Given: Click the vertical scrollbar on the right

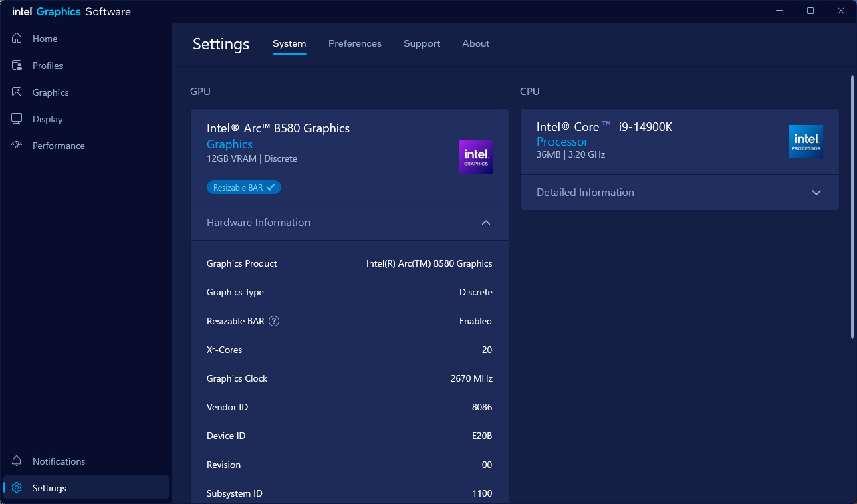Looking at the screenshot, I should [852, 206].
